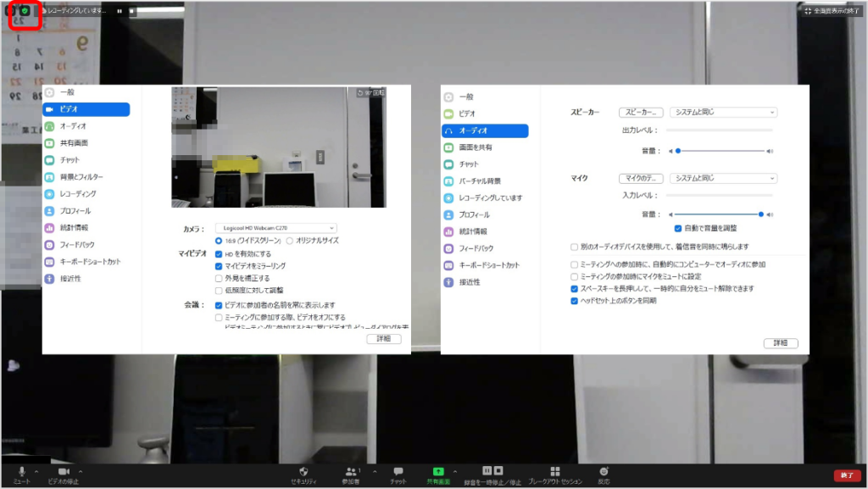Viewport: 868px width, 489px height.
Task: Click the プロフィール icon in the audio settings panel
Action: pyautogui.click(x=448, y=215)
